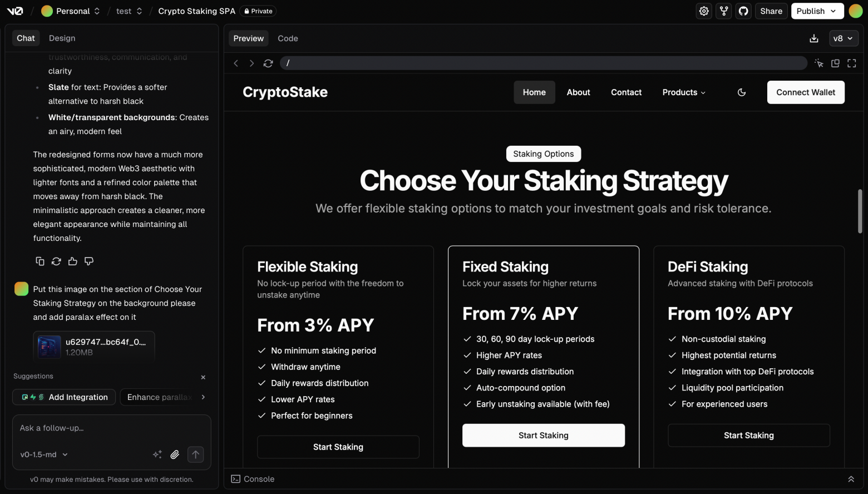The image size is (868, 494).
Task: Click the Connect Wallet button
Action: tap(806, 92)
